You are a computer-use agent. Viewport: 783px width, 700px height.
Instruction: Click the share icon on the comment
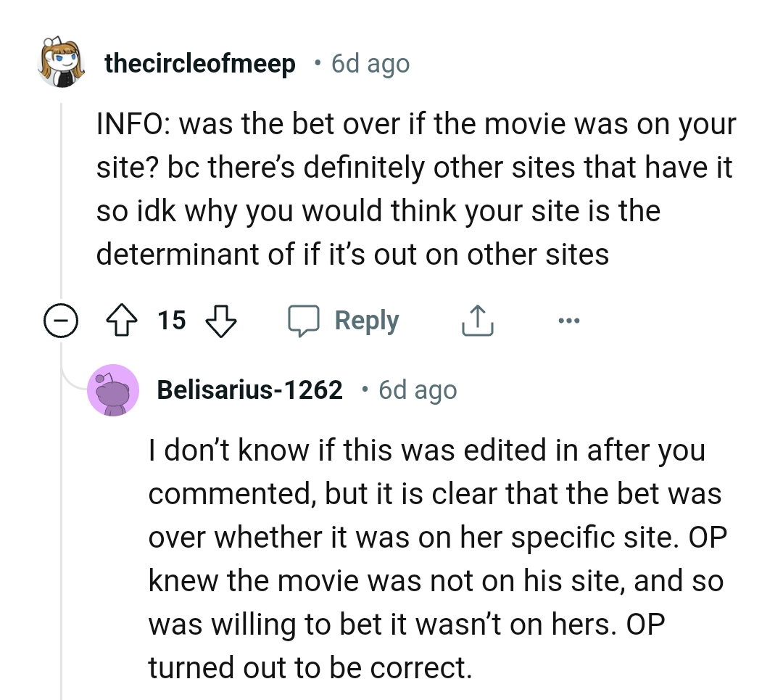[x=476, y=319]
